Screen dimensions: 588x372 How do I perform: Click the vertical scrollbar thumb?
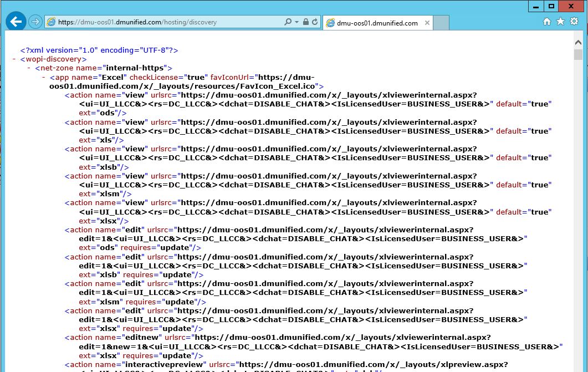(578, 54)
